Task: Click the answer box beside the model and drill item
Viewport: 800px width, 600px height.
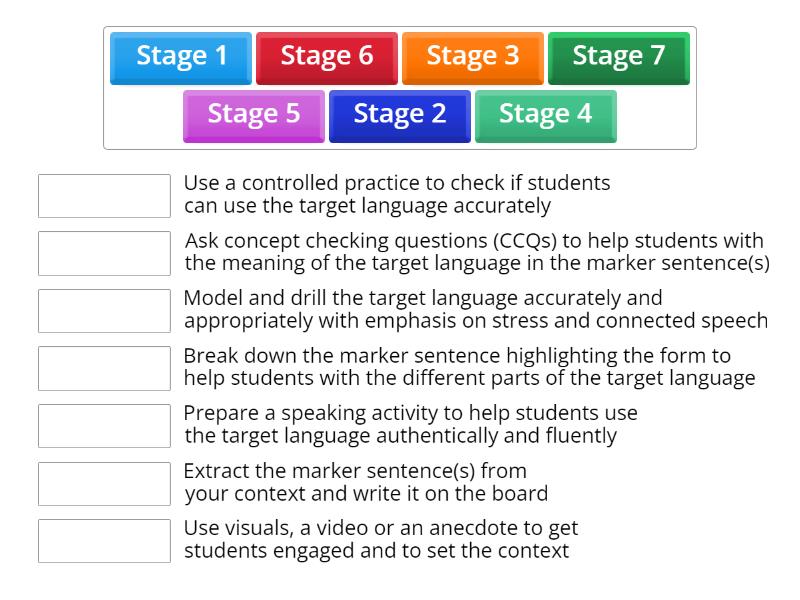Action: coord(103,311)
